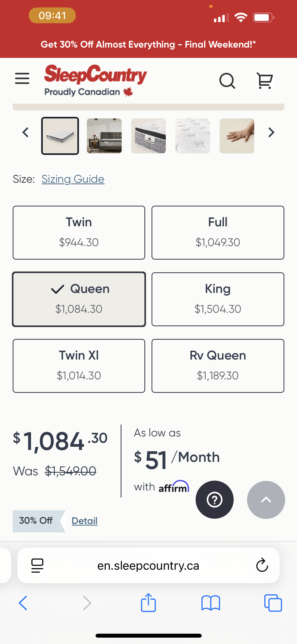Viewport: 297px width, 644px height.
Task: Tap the search magnifier icon
Action: click(227, 80)
